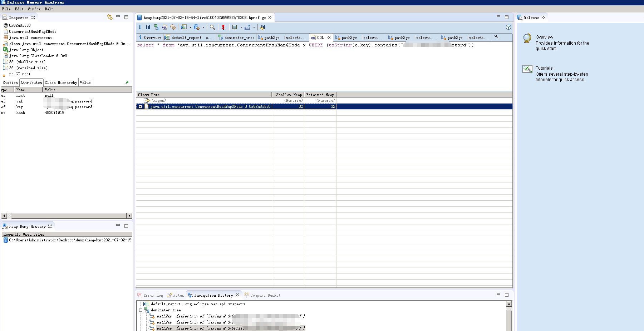Open the heap dump overview info icon

coord(140,27)
